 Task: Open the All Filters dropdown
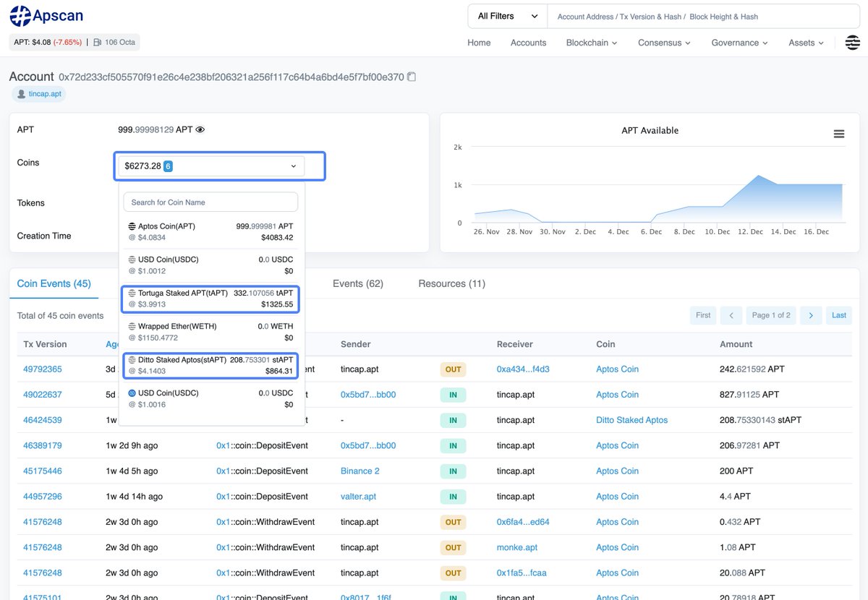(507, 16)
